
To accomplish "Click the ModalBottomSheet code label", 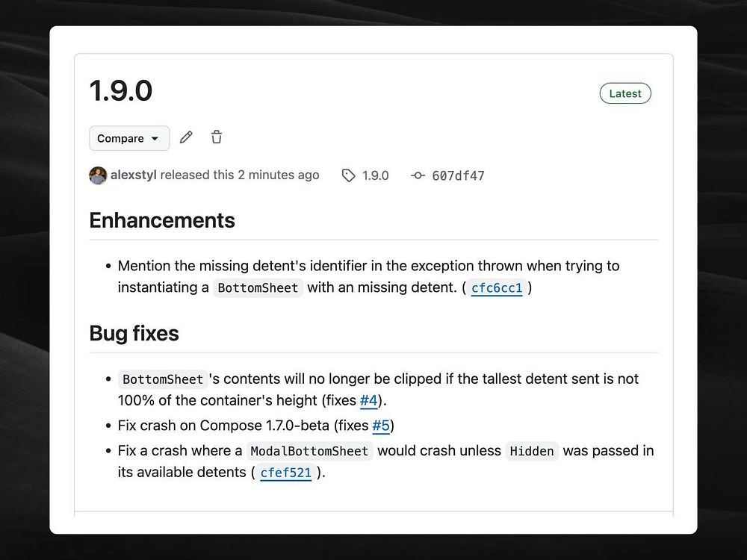I will coord(309,451).
